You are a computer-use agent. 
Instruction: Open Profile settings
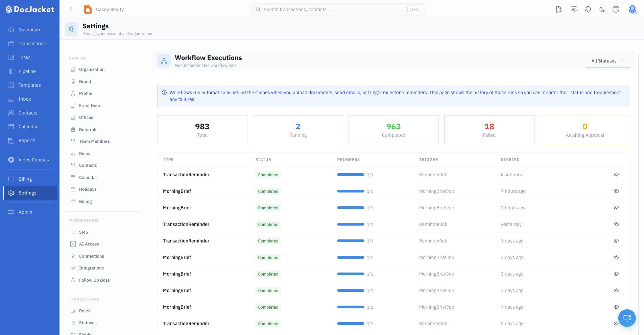click(103, 93)
